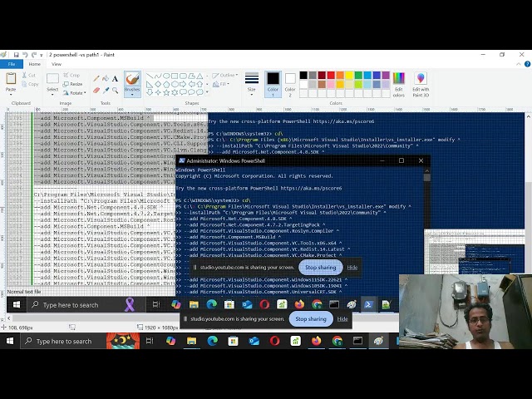Launch Opera from the bottom taskbar
Screen dimensions: 532x399
click(x=274, y=341)
